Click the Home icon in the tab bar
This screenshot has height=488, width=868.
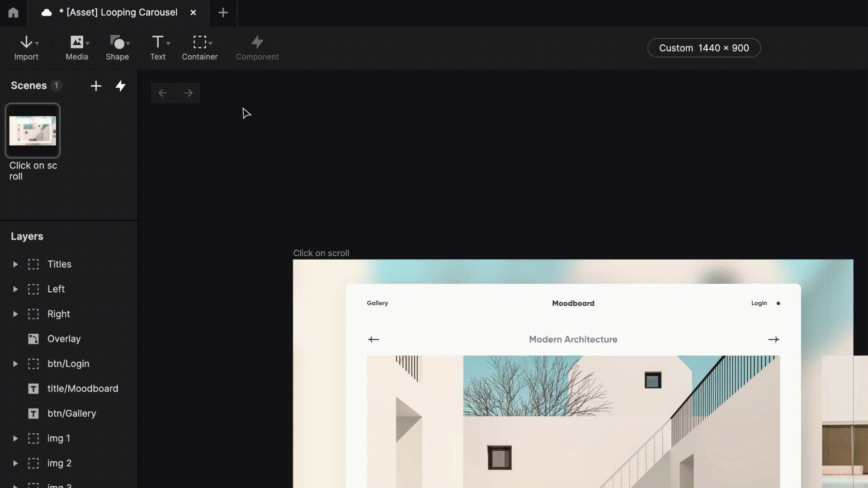(x=13, y=13)
